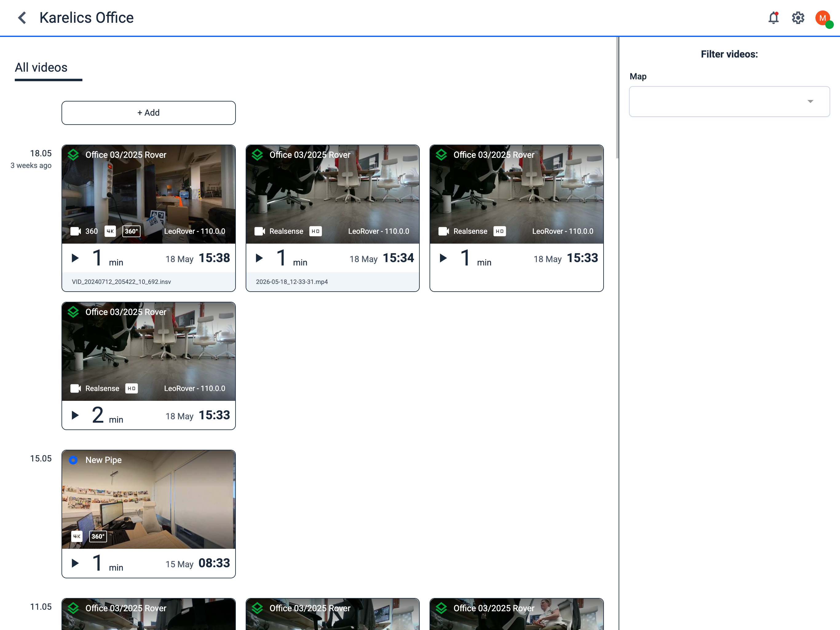The height and width of the screenshot is (630, 840).
Task: Click the 3 weeks ago label
Action: pyautogui.click(x=31, y=166)
